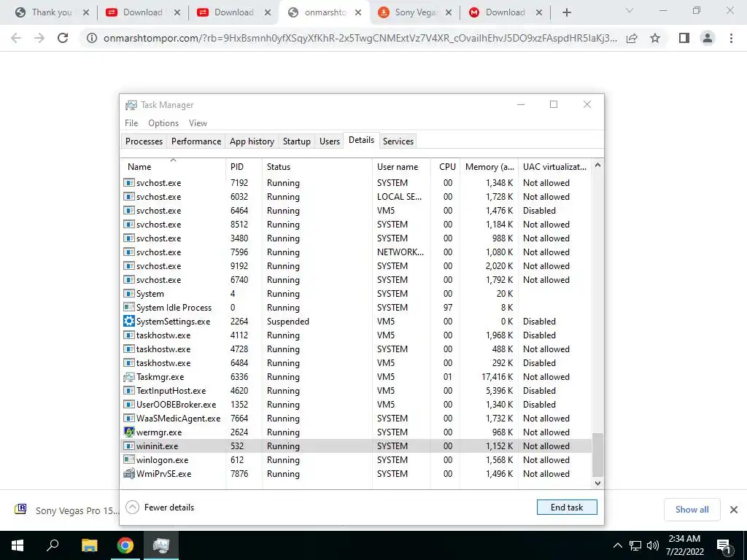Select the wininit.exe row
This screenshot has height=560, width=747.
click(x=356, y=446)
